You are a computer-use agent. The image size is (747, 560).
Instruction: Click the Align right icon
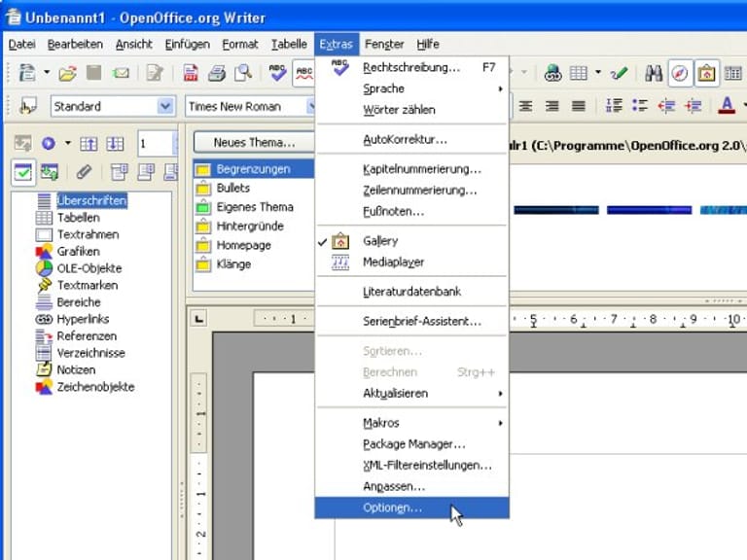pyautogui.click(x=552, y=106)
